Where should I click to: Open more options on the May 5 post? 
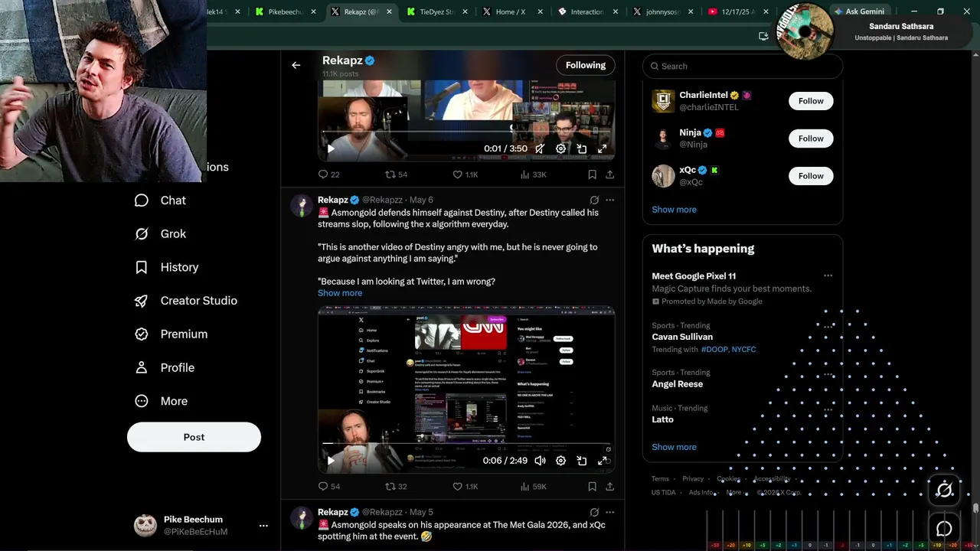pos(609,512)
